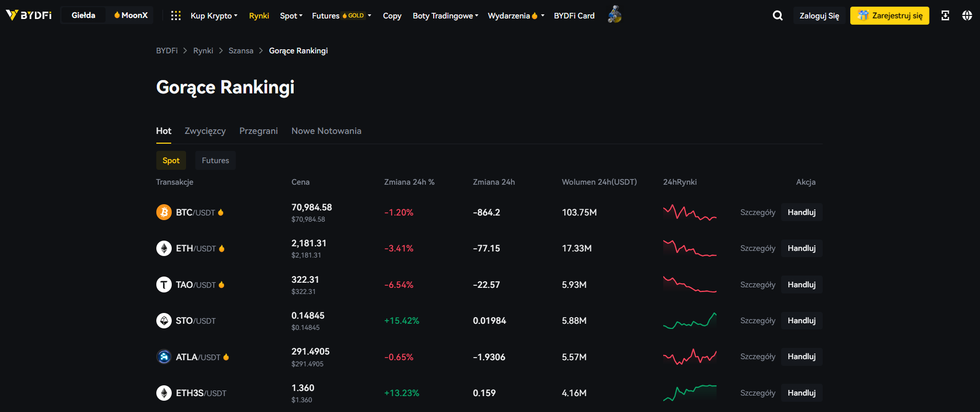Screen dimensions: 980x412
Task: Click the app download icon
Action: pos(945,15)
